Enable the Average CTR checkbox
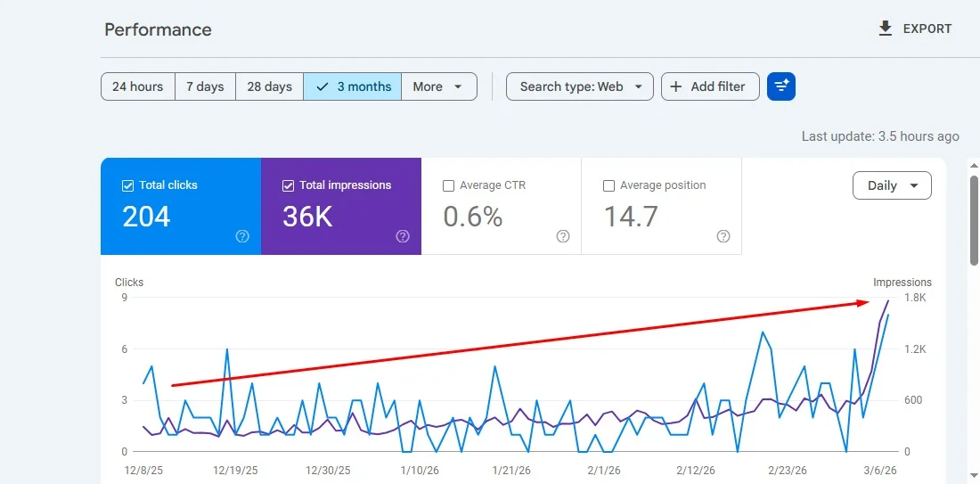 coord(448,185)
